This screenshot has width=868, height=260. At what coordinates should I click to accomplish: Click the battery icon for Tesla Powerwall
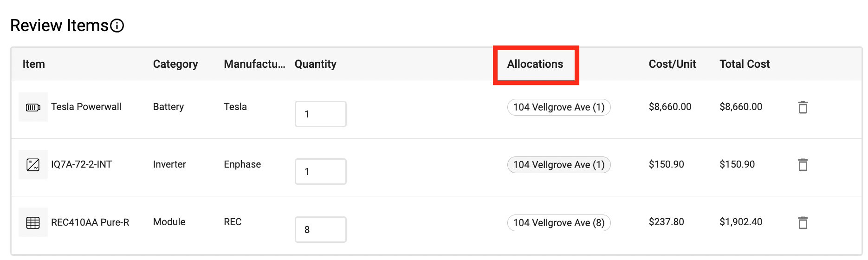[33, 107]
